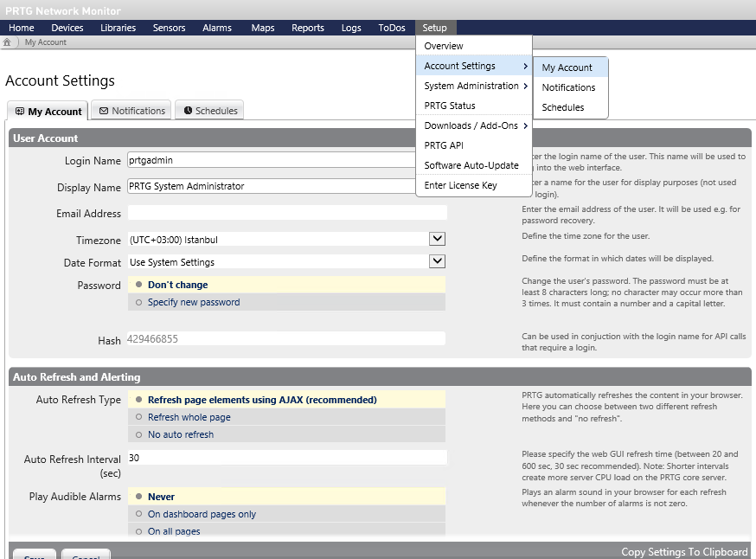Expand Account Settings submenu arrow

[x=526, y=66]
